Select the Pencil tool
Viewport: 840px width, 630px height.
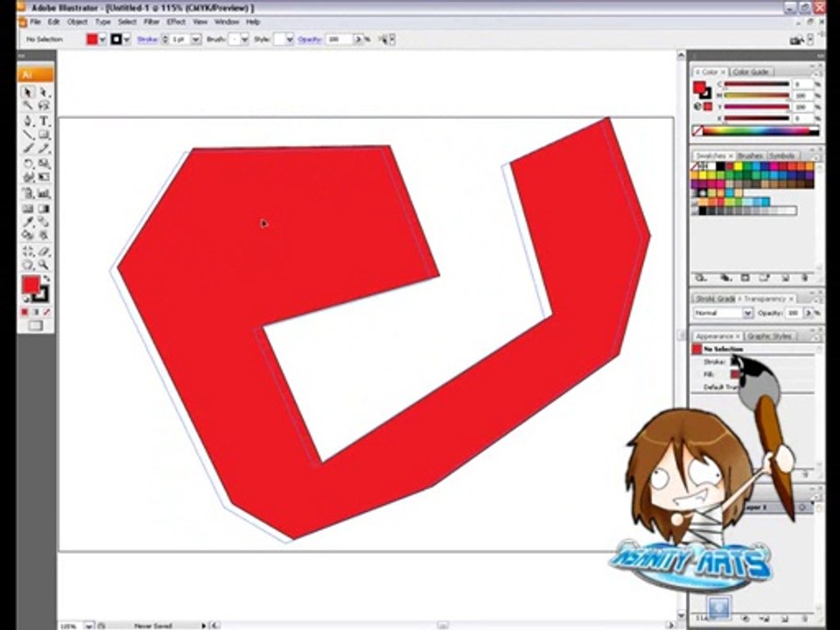44,149
